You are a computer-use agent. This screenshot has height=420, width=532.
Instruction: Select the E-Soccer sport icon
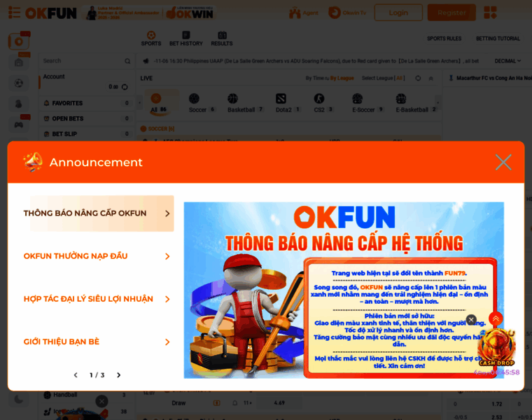click(357, 99)
